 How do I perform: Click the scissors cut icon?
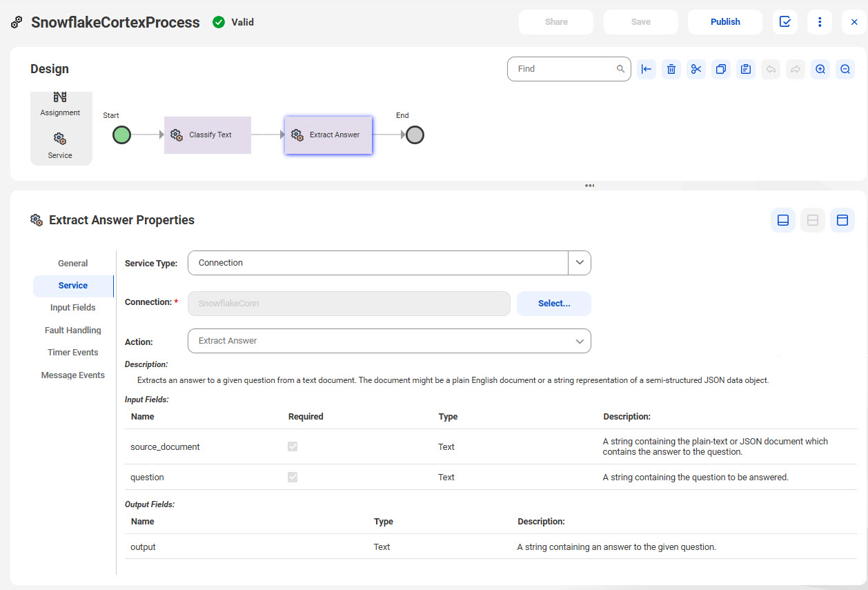696,69
